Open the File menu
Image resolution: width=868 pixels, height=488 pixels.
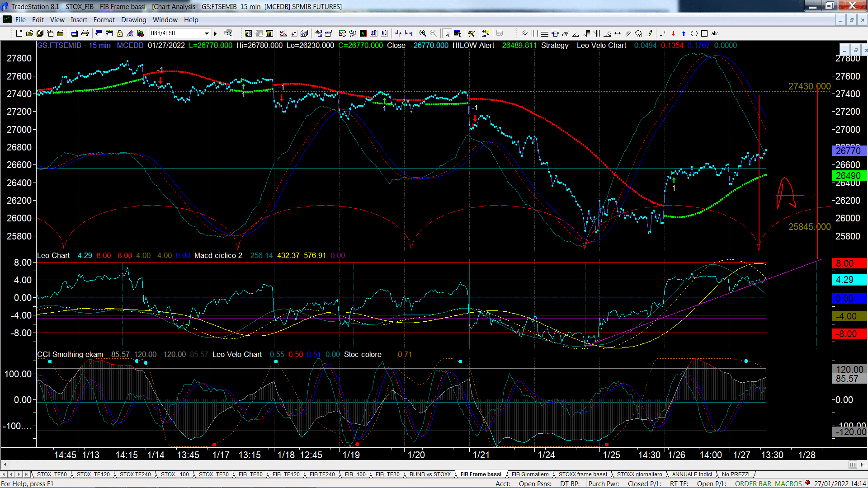[20, 20]
